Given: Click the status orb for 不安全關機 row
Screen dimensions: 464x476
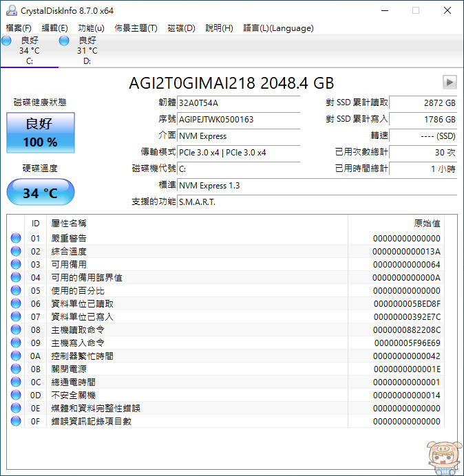Looking at the screenshot, I should (16, 396).
